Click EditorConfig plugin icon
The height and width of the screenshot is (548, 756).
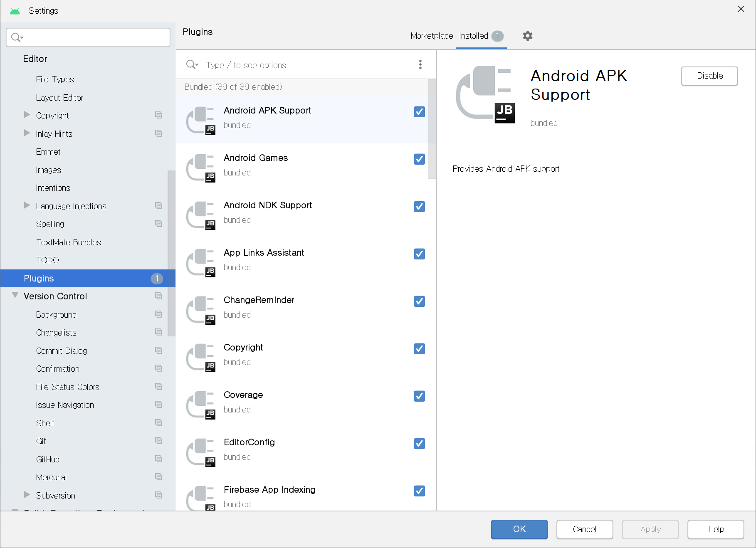point(201,452)
